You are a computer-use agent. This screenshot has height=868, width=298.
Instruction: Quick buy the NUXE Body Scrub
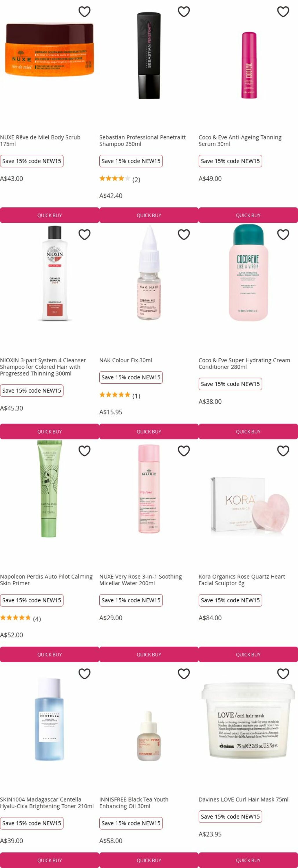(50, 215)
